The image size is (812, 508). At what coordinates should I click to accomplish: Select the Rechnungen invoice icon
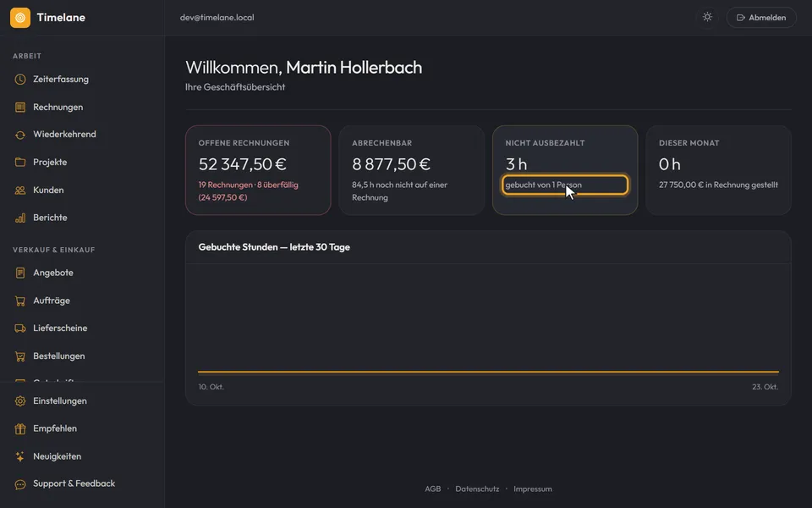[x=20, y=108]
